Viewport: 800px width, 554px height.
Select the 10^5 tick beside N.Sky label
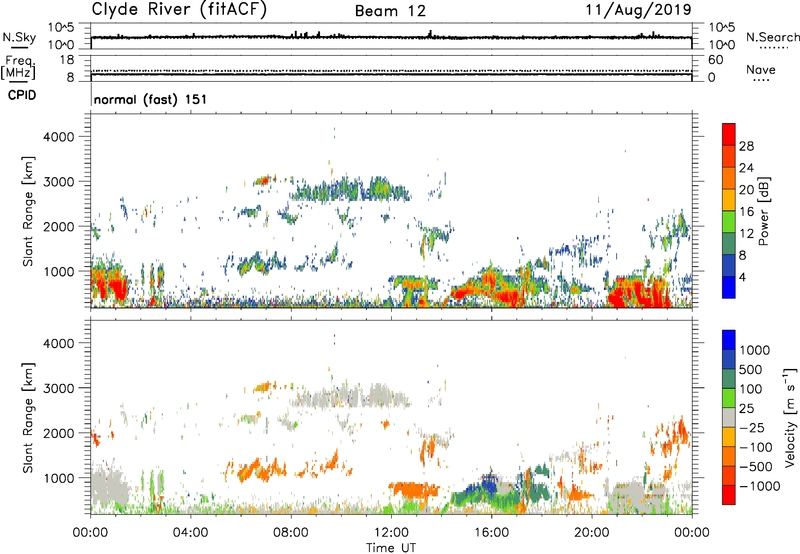[x=61, y=27]
